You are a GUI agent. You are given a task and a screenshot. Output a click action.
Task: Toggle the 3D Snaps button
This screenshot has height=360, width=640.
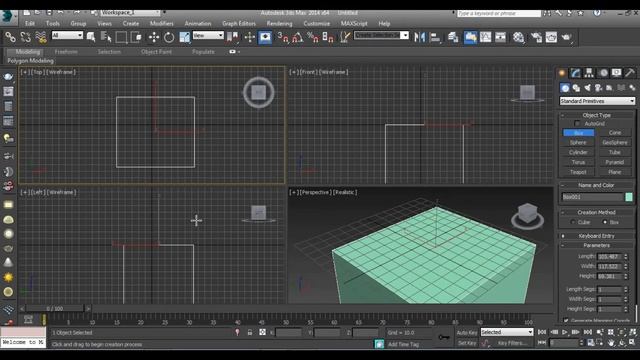coord(282,37)
